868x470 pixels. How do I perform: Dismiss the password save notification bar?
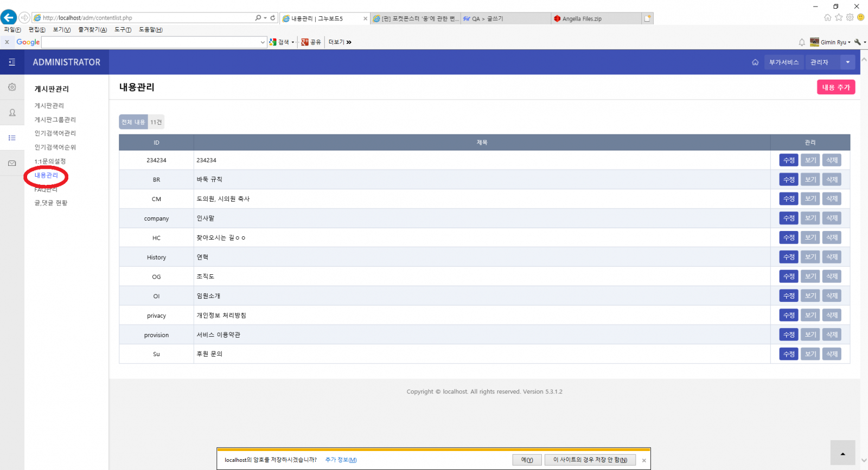pos(644,460)
